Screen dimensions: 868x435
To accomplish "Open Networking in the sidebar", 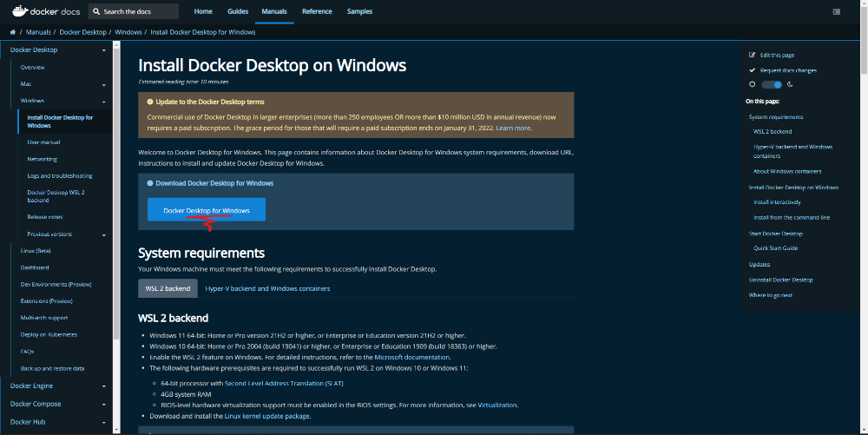I will point(42,160).
